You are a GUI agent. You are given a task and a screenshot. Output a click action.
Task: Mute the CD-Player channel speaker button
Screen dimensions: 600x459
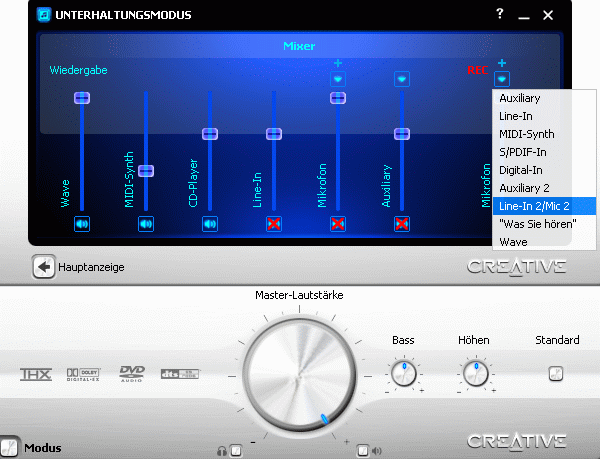210,224
